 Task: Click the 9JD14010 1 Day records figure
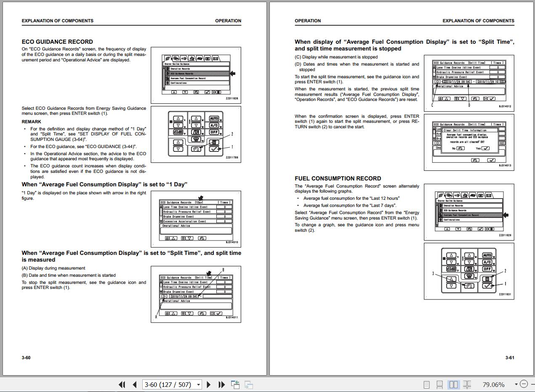point(196,219)
